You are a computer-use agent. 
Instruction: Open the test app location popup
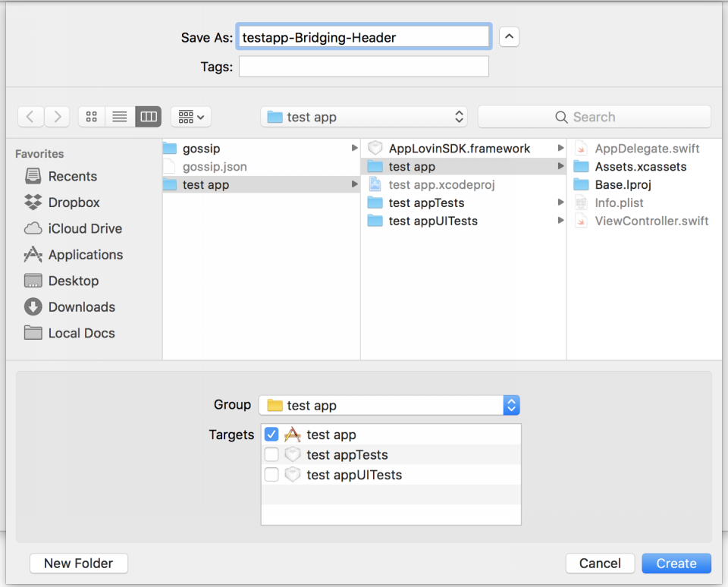click(364, 117)
